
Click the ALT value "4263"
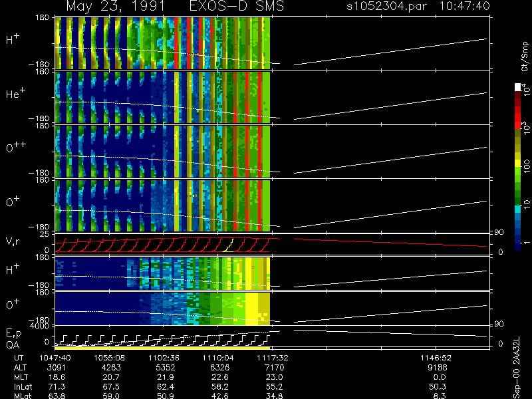click(x=110, y=368)
